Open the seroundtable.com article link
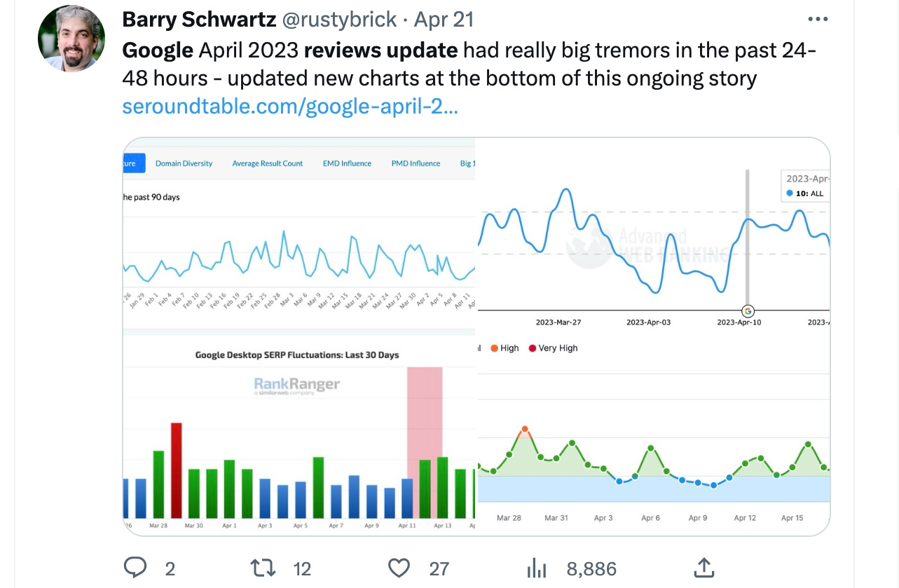Image resolution: width=899 pixels, height=588 pixels. pos(290,107)
